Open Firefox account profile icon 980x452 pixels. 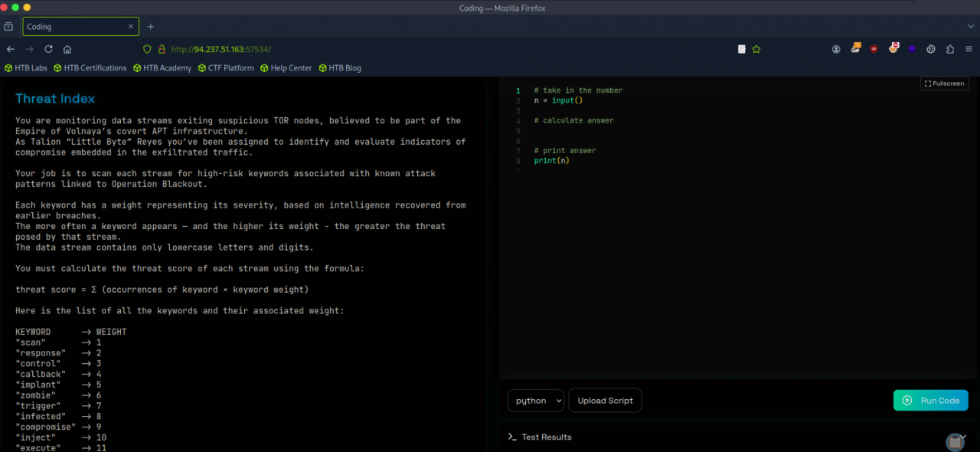coord(836,49)
